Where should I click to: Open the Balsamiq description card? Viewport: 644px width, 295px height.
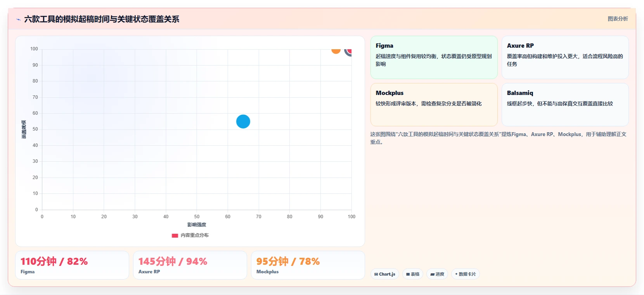(x=565, y=105)
